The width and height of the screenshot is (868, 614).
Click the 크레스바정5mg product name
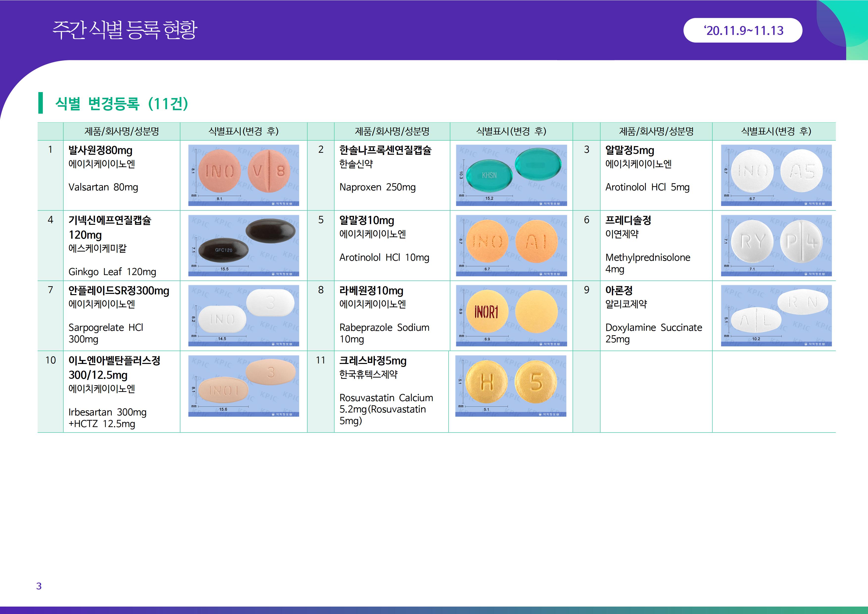click(x=373, y=361)
